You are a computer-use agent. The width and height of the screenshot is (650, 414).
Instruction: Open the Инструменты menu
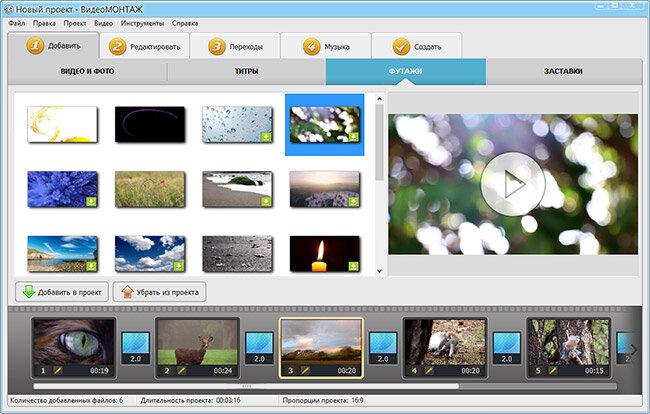click(x=142, y=23)
